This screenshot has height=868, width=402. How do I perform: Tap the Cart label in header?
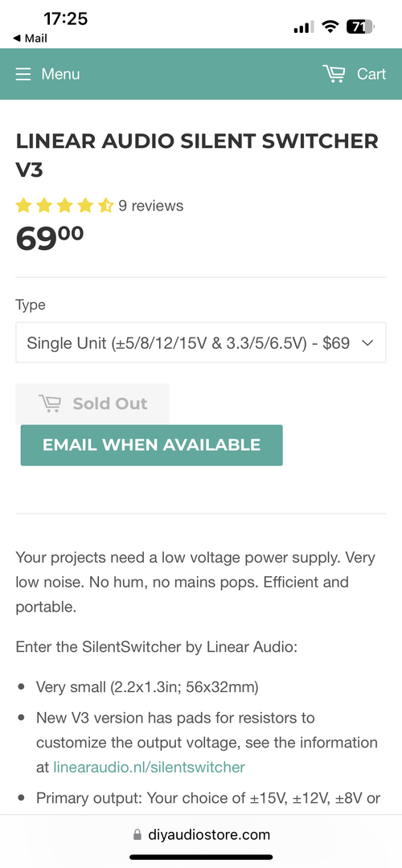point(371,74)
